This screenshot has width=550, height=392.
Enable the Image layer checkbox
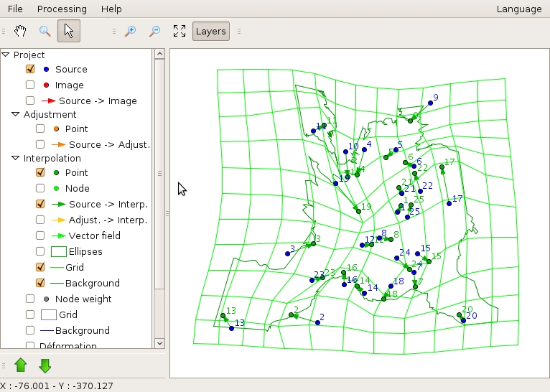pyautogui.click(x=30, y=85)
